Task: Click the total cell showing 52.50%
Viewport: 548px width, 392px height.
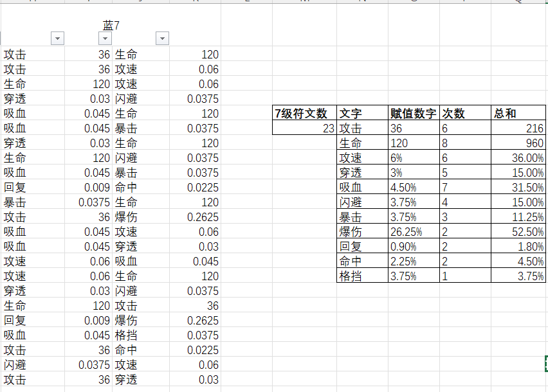Action: [x=518, y=231]
